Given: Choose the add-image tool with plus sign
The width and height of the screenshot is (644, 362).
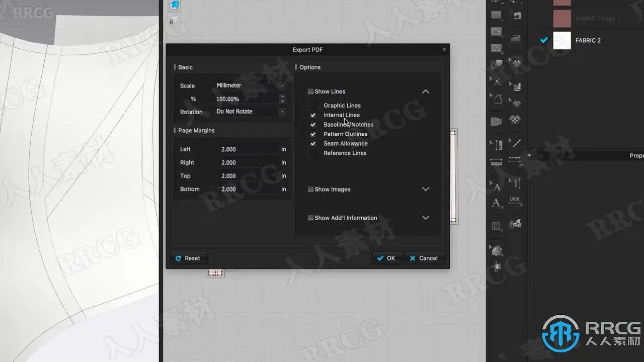Looking at the screenshot, I should [516, 223].
